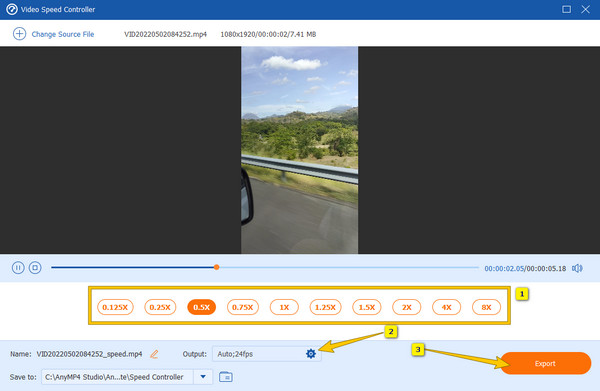This screenshot has width=600, height=391.
Task: Click the orange playback progress handle
Action: point(217,267)
